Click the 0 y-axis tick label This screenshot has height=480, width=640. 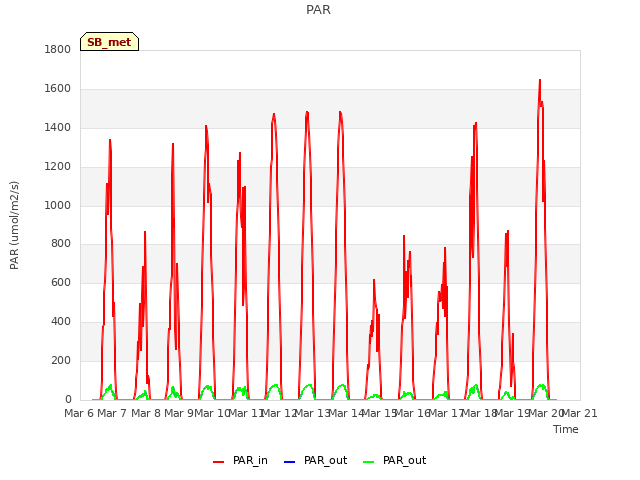pyautogui.click(x=68, y=399)
